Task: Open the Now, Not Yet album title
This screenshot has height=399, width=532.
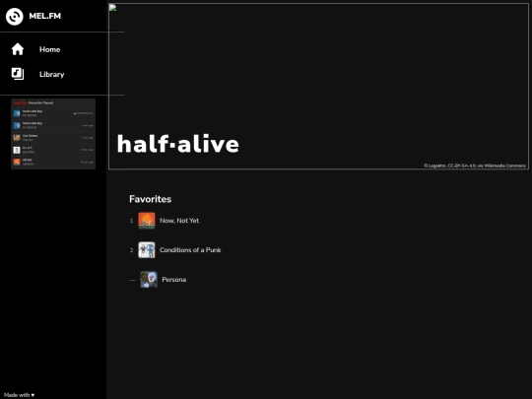Action: coord(179,221)
